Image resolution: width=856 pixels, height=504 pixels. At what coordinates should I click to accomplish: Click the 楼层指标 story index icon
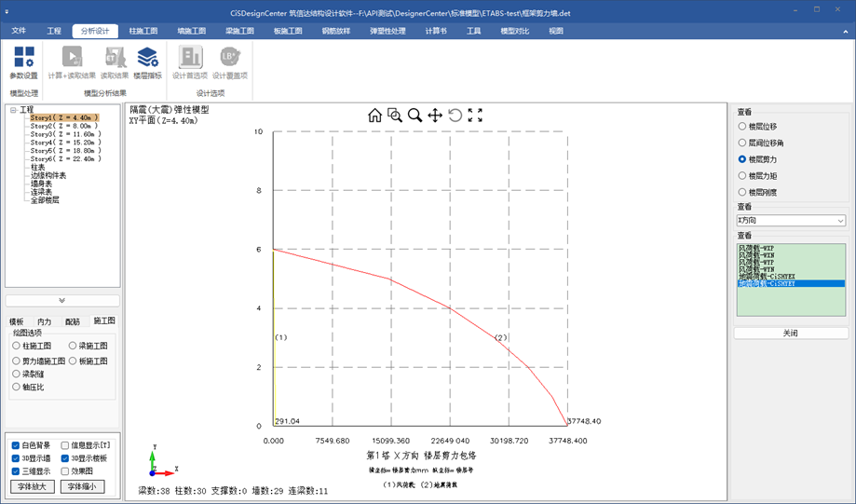(x=147, y=62)
